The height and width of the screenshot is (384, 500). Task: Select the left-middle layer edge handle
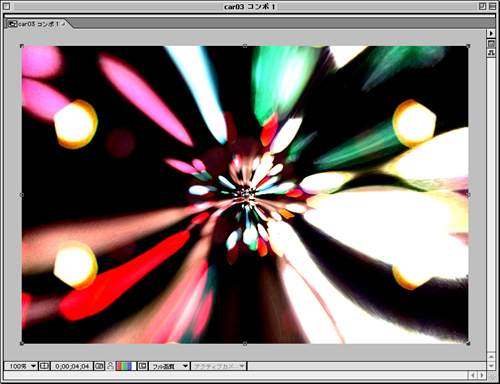pos(22,195)
